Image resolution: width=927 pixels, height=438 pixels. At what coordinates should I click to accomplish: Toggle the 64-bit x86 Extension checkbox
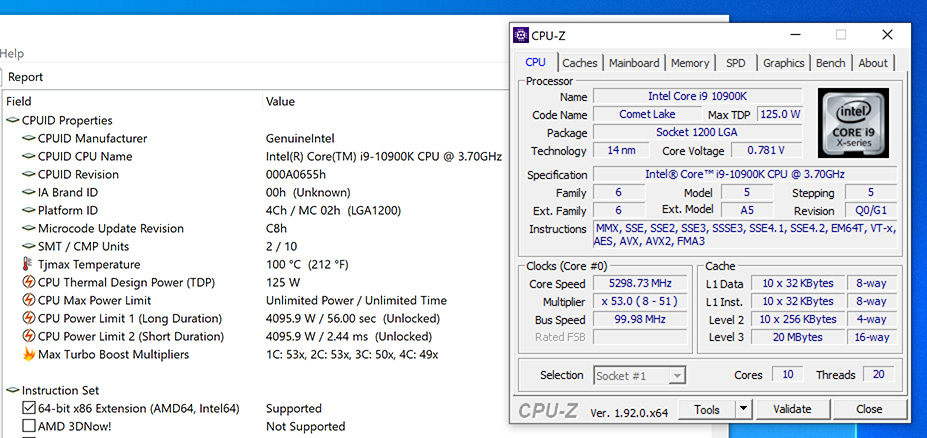point(28,408)
